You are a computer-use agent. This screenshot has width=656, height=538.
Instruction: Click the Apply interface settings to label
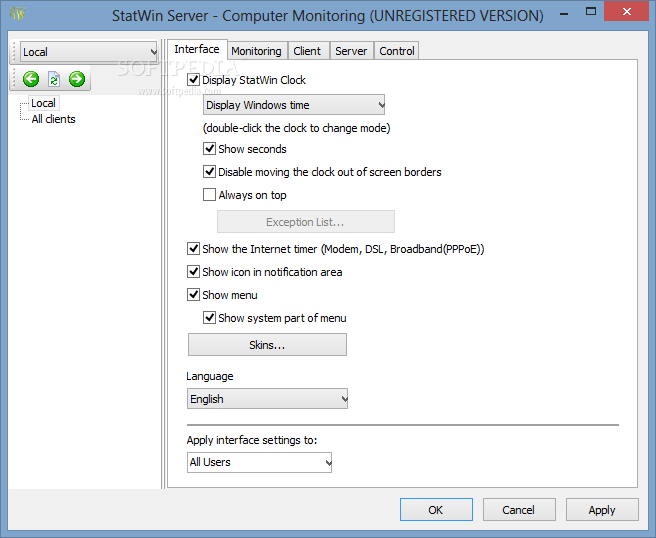pyautogui.click(x=252, y=440)
